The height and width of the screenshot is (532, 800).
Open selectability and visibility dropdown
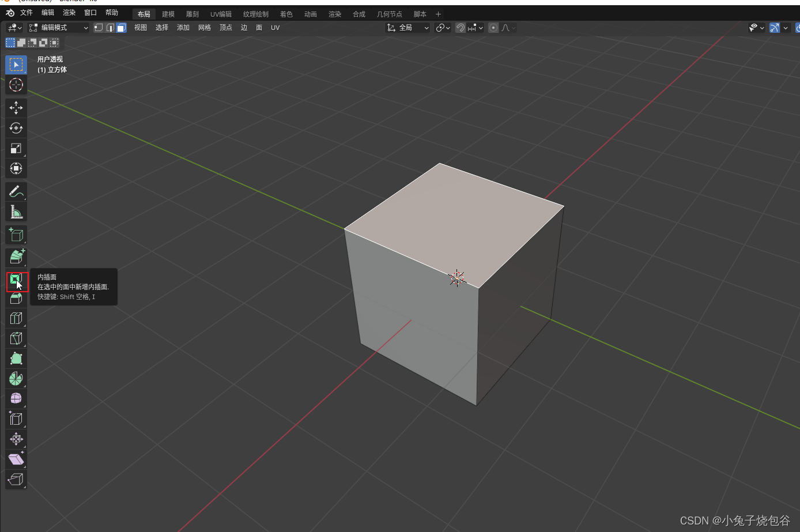pyautogui.click(x=756, y=28)
